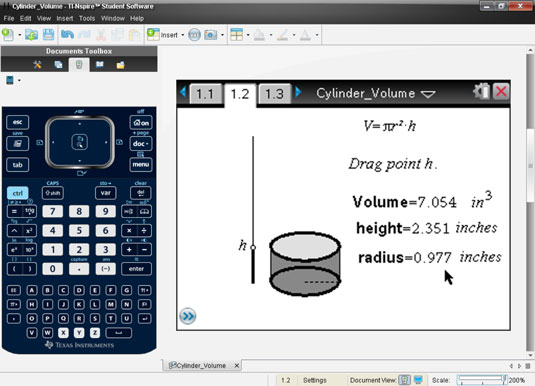Open the Document Tools wrench icon
Screen dimensions: 535x386
pos(38,65)
